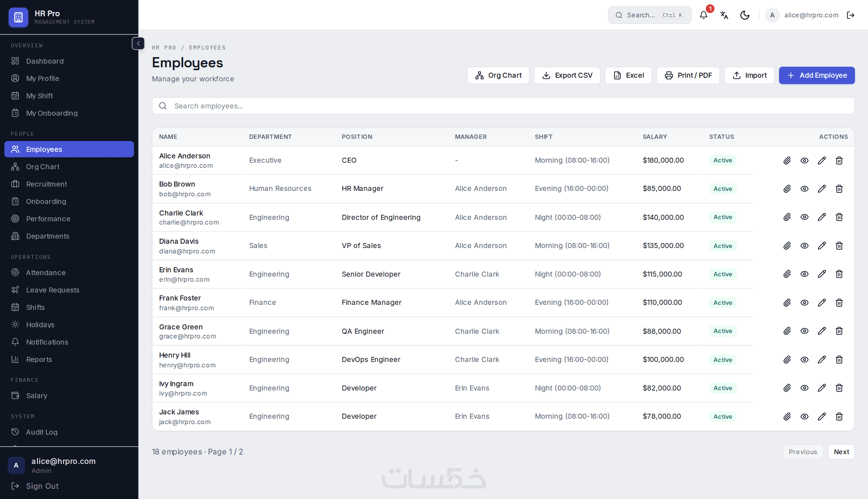The image size is (868, 499).
Task: Open global Search with Ctrl K box
Action: pos(650,15)
